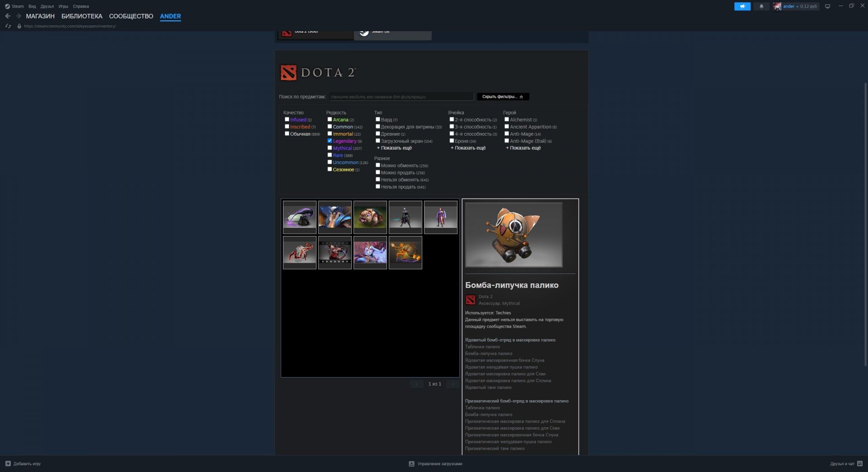
Task: Check the Immortal rarity filter
Action: (330, 134)
